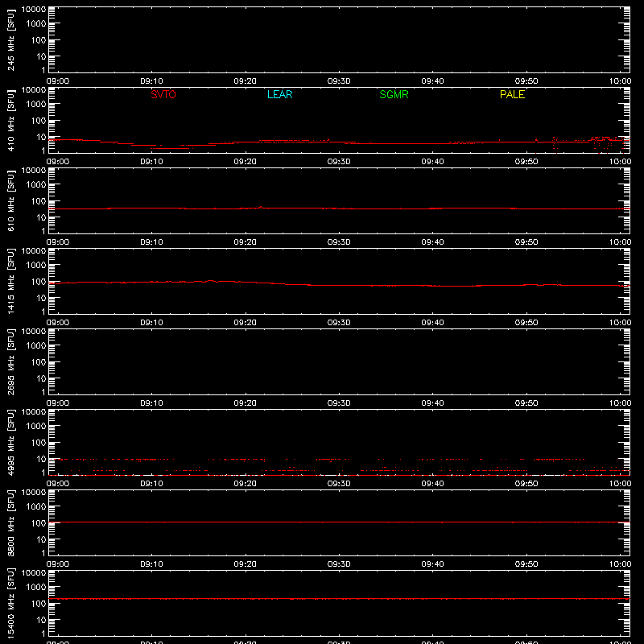Click 09:50 label under 2695 MHz panel
The image size is (644, 644).
(526, 403)
